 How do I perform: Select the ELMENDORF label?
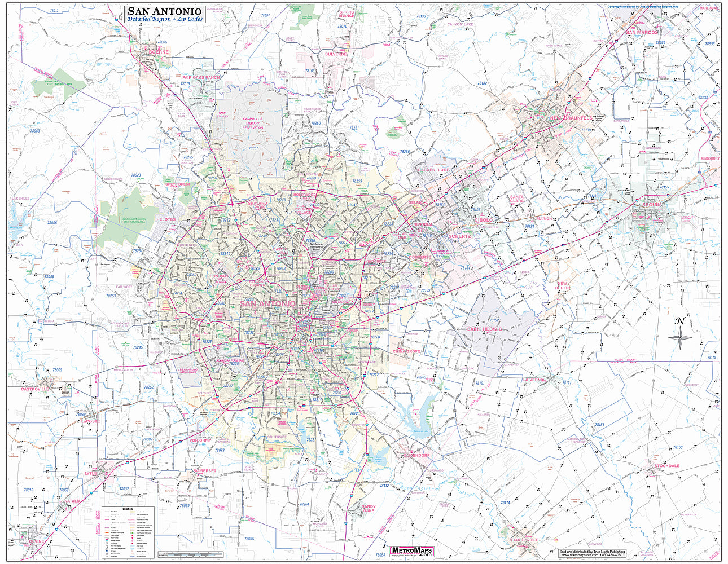(x=417, y=455)
